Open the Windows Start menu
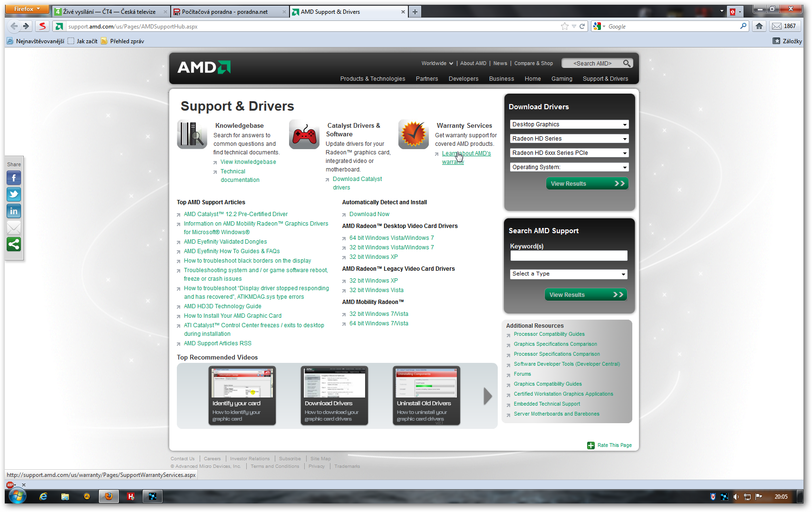This screenshot has height=512, width=812. tap(17, 496)
